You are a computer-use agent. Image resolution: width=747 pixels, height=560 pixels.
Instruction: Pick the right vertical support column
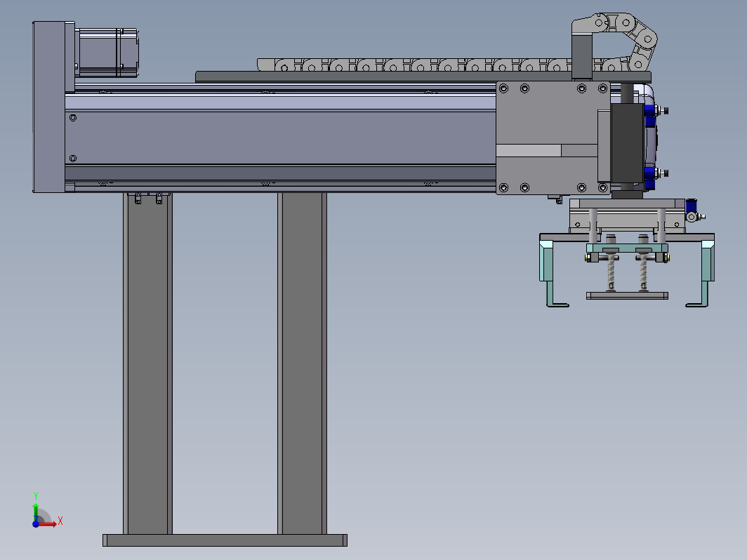pos(302,364)
